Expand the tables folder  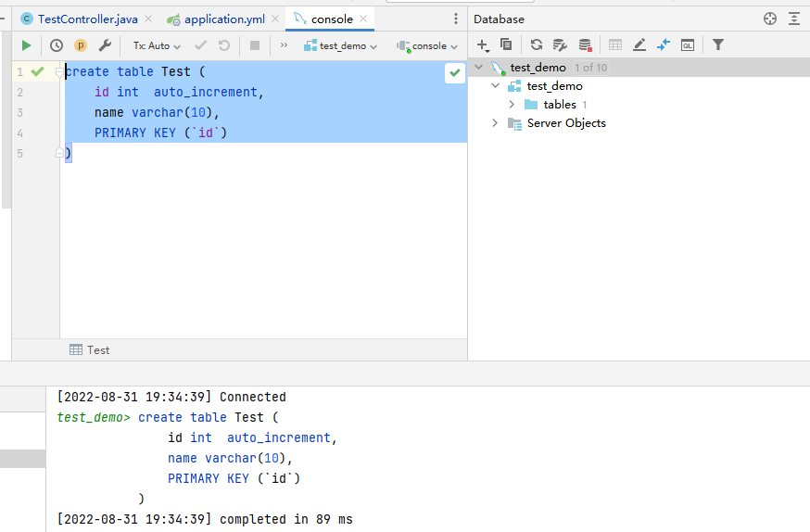512,105
